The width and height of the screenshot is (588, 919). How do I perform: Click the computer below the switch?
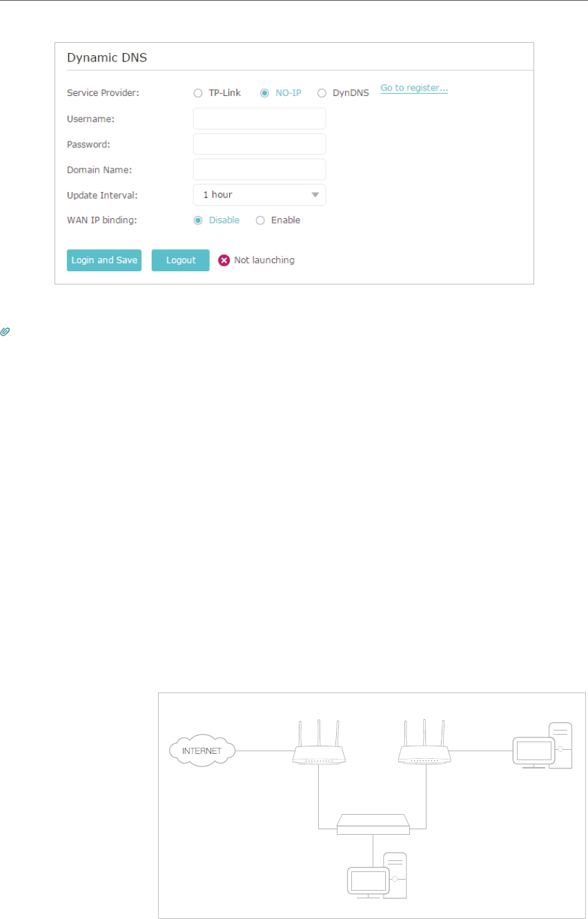tap(378, 876)
